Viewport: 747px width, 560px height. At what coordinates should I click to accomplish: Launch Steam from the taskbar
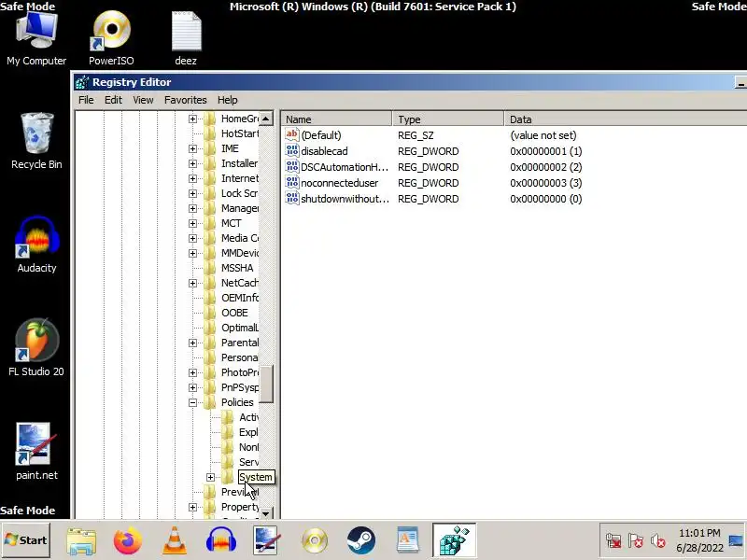pyautogui.click(x=360, y=541)
